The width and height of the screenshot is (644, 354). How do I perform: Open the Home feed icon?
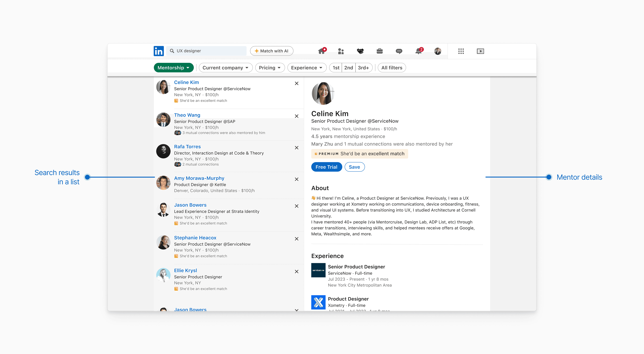pos(322,51)
